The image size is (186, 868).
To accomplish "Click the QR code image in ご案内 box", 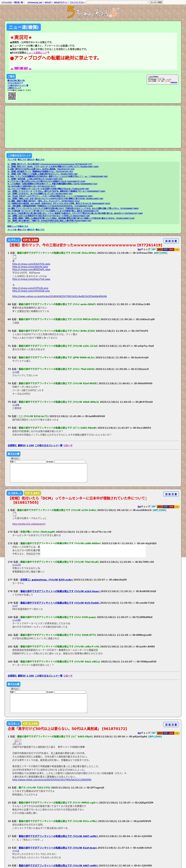I will tap(12, 96).
